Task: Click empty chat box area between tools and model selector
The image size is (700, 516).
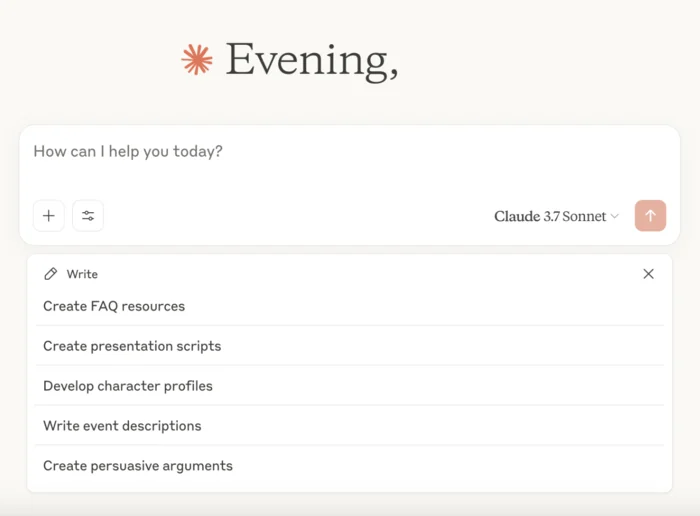Action: pos(297,216)
